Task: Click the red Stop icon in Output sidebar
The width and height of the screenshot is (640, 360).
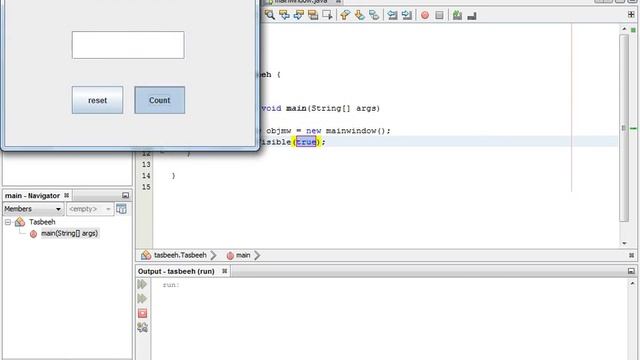Action: (x=142, y=313)
